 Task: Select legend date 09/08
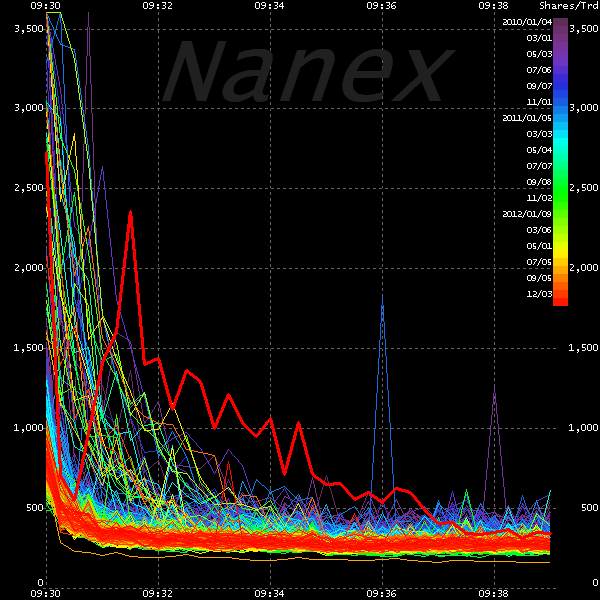[x=539, y=182]
